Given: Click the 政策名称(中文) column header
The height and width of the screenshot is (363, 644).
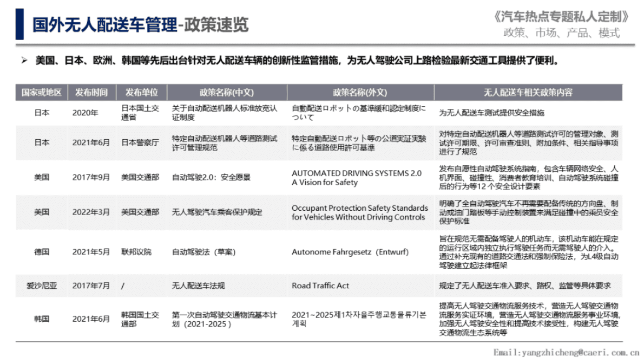Looking at the screenshot, I should click(x=224, y=92).
